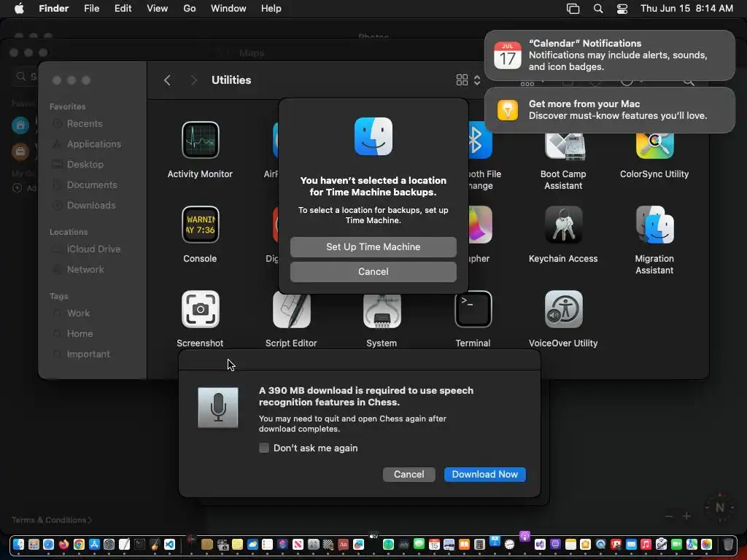Open Stickies from the Dock
Screen dimensions: 747x560
[x=237, y=544]
